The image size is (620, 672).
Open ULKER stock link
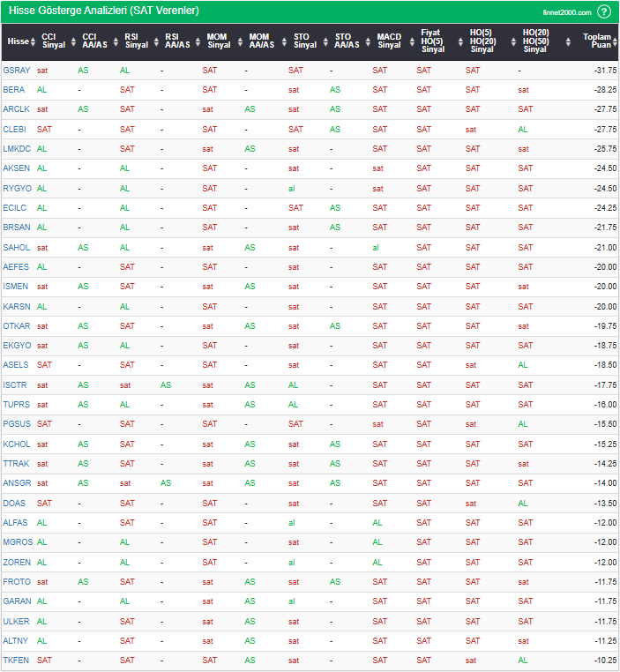click(16, 621)
